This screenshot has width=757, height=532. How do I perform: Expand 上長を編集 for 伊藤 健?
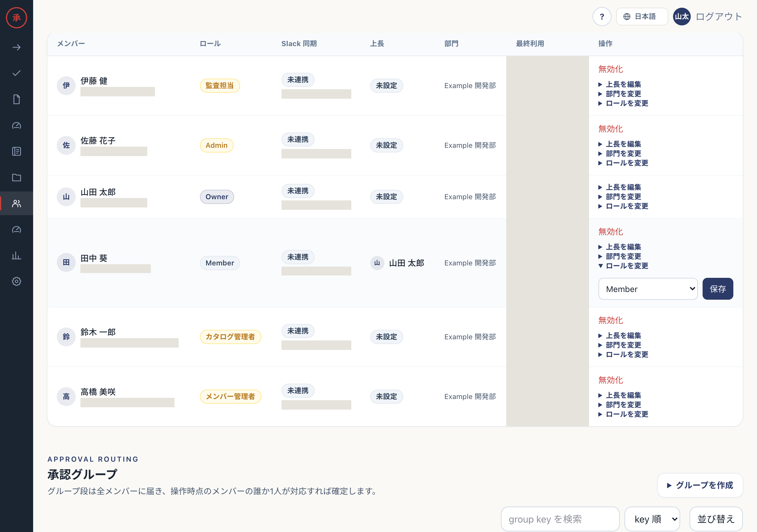[x=620, y=85]
